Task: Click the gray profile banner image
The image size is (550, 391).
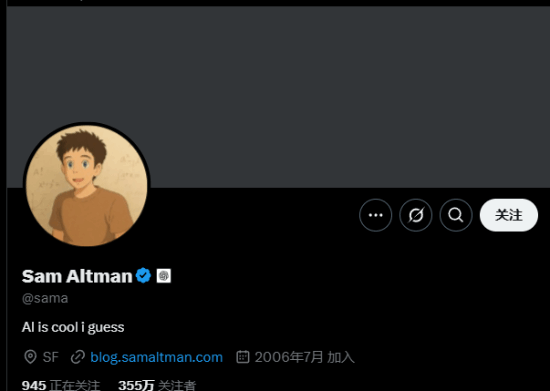Action: [278, 97]
